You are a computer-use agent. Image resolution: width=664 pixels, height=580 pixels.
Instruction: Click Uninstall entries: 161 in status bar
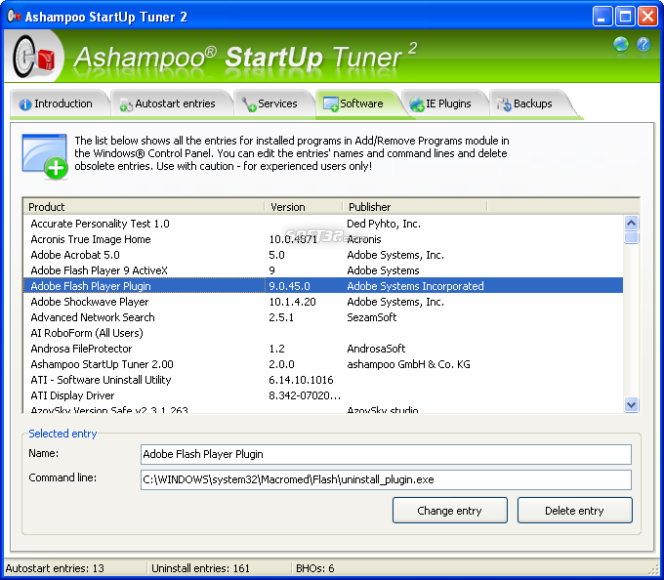[200, 568]
